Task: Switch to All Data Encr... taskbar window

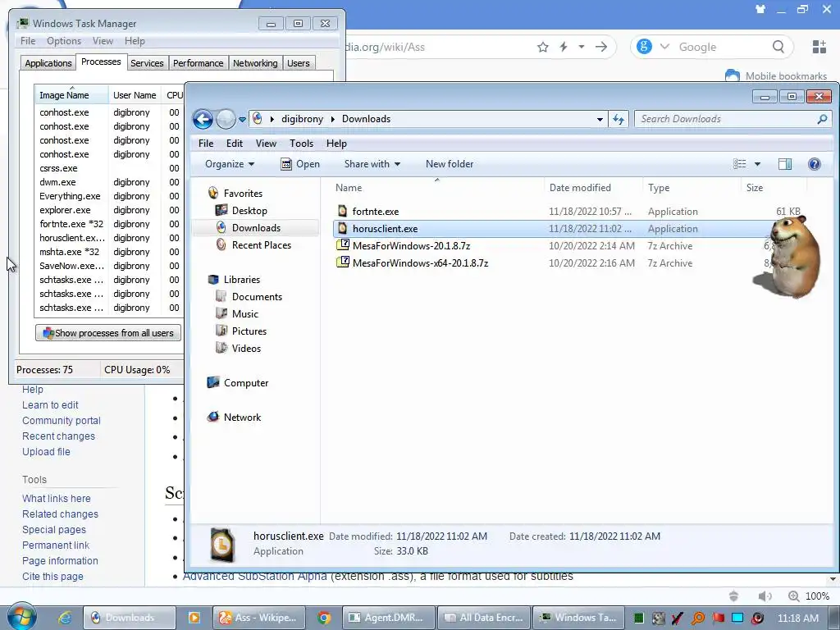Action: pos(484,618)
